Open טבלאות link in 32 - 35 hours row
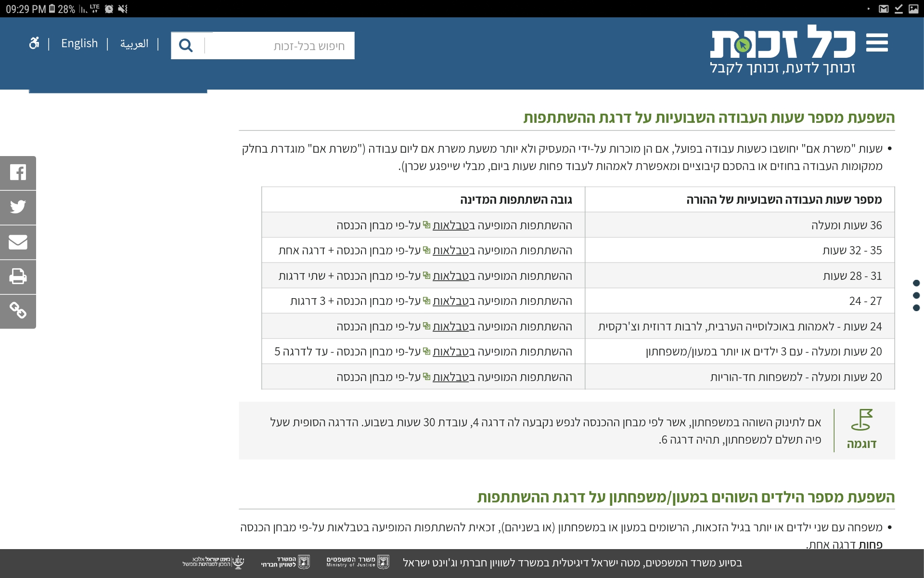 coord(450,250)
